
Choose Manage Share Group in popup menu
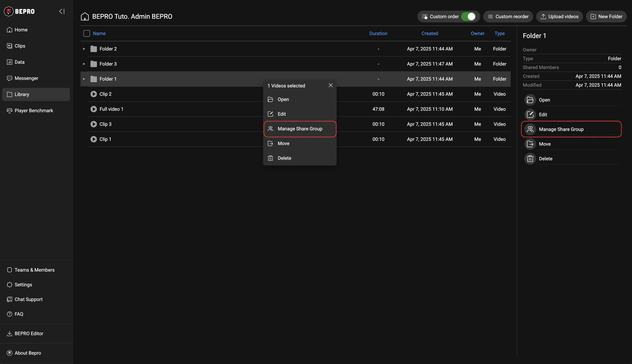[300, 129]
